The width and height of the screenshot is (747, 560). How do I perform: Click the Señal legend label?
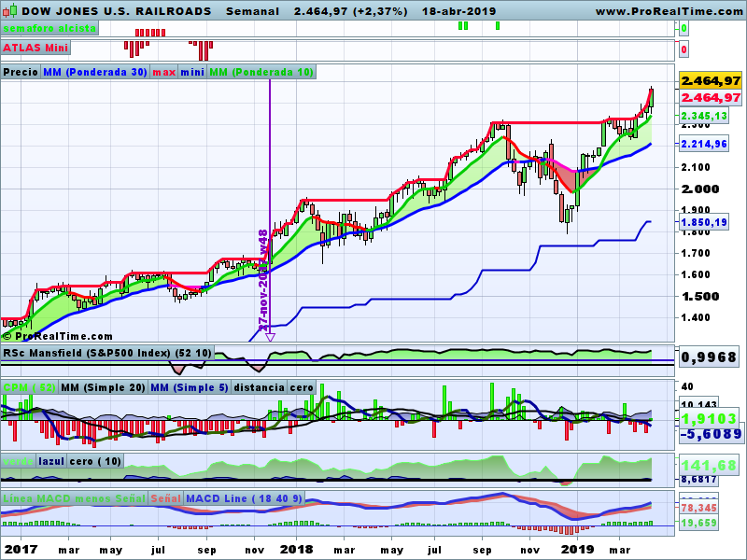[165, 498]
